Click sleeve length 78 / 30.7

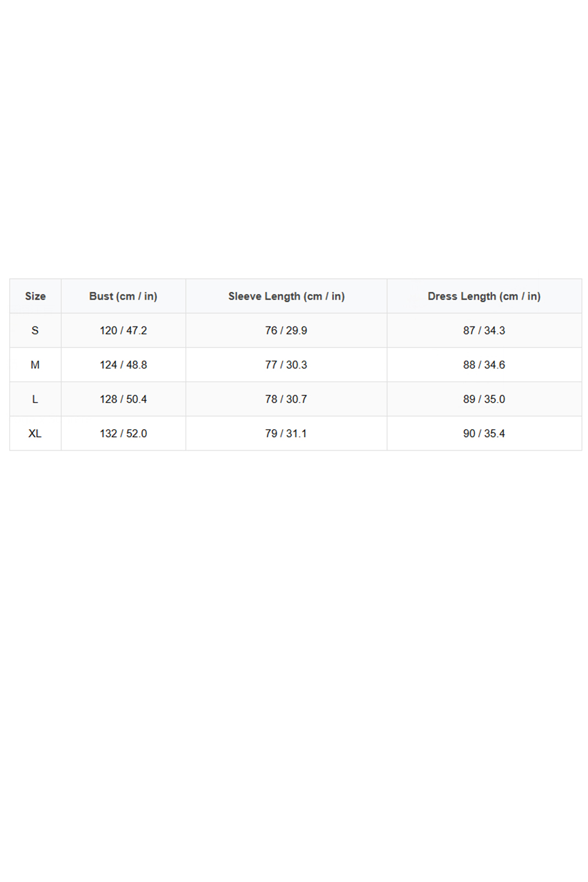click(286, 399)
